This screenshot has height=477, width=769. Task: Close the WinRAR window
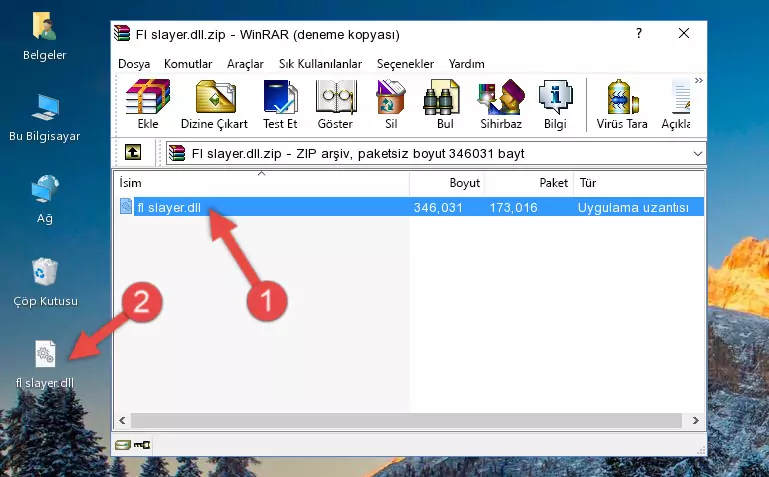tap(684, 33)
